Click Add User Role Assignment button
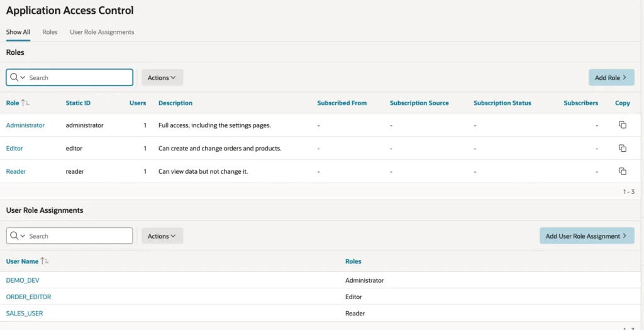 (x=587, y=236)
